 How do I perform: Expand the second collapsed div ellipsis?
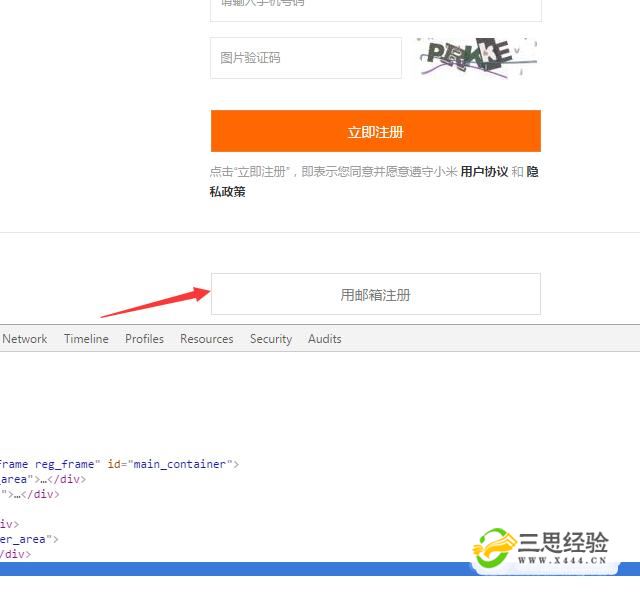(x=19, y=494)
